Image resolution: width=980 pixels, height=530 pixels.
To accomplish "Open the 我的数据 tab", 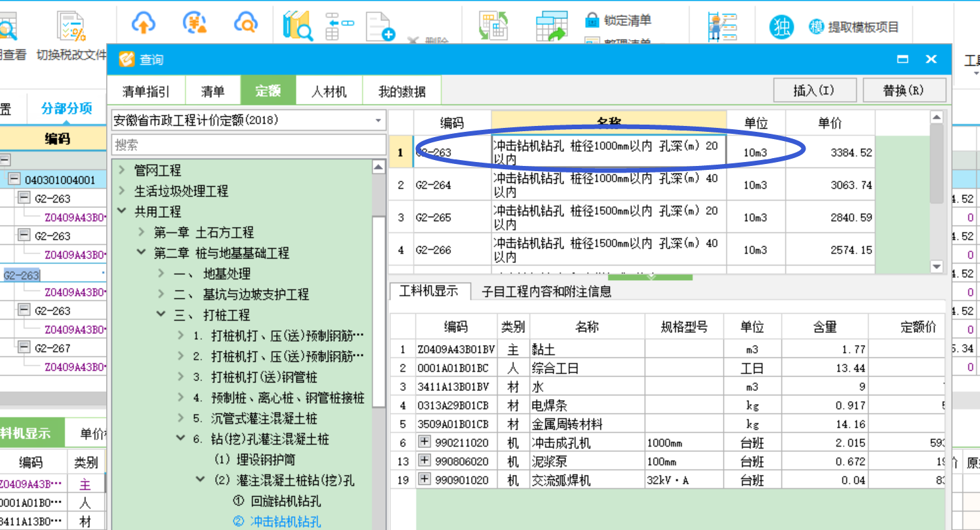I will [402, 91].
